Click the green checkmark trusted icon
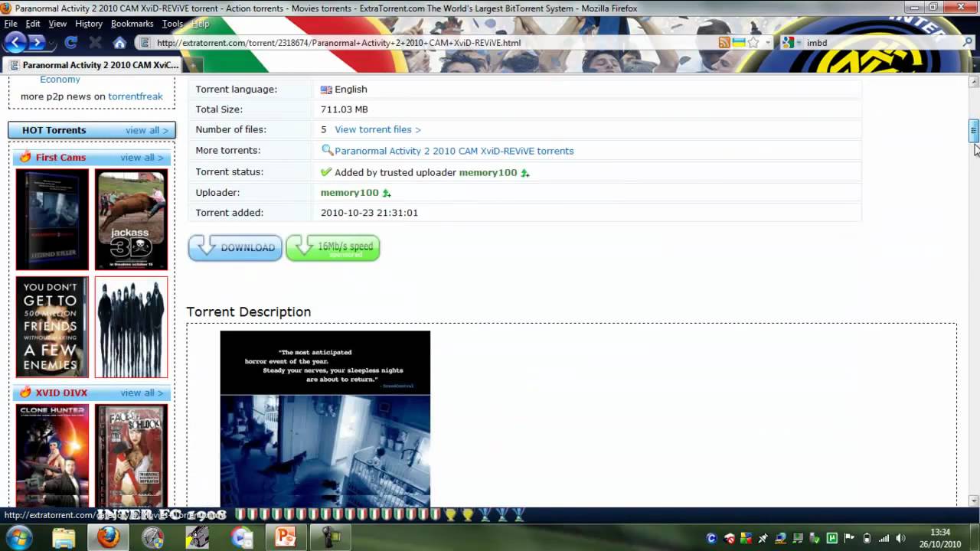 pyautogui.click(x=326, y=172)
